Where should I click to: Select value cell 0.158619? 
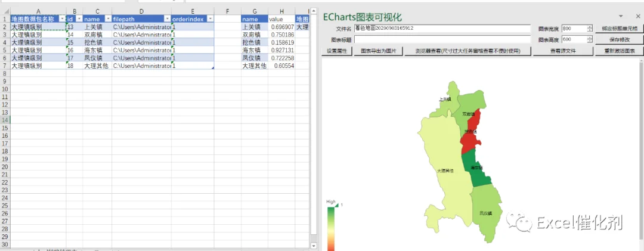click(281, 42)
